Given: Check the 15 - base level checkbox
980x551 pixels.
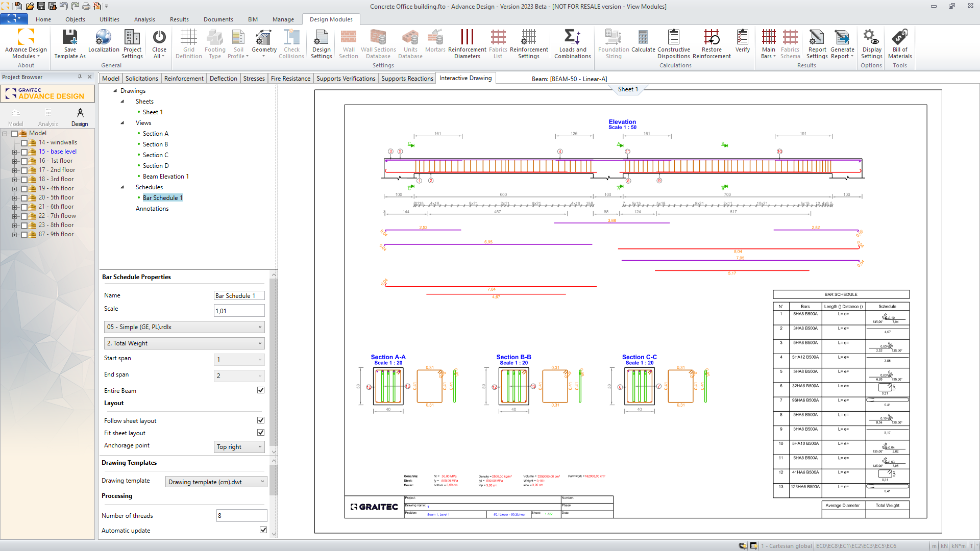Looking at the screenshot, I should [x=24, y=152].
